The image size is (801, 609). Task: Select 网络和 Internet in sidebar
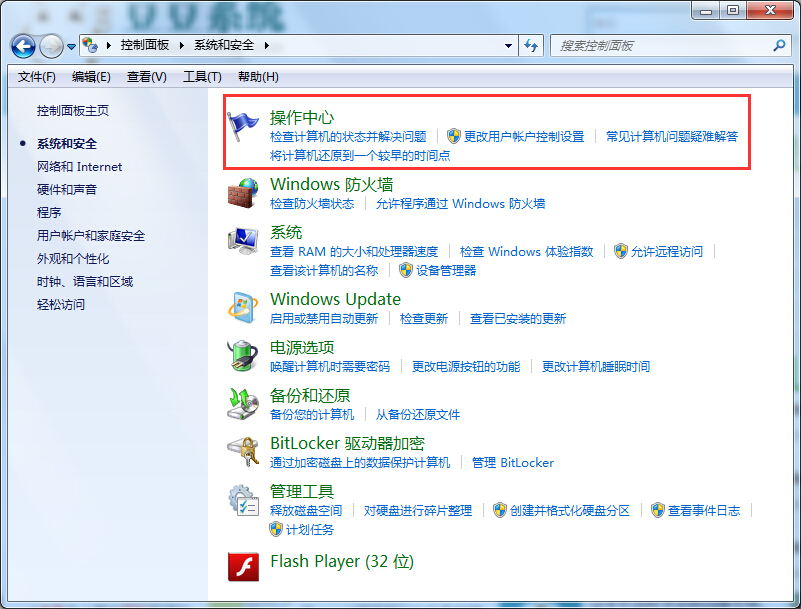click(x=79, y=167)
